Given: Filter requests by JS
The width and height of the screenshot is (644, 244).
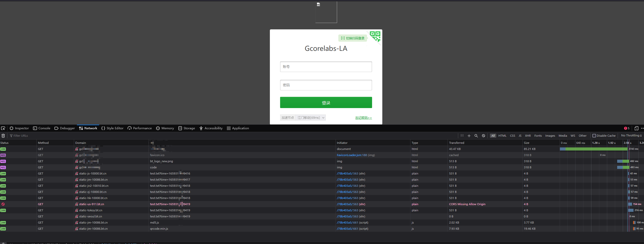Looking at the screenshot, I should click(520, 136).
